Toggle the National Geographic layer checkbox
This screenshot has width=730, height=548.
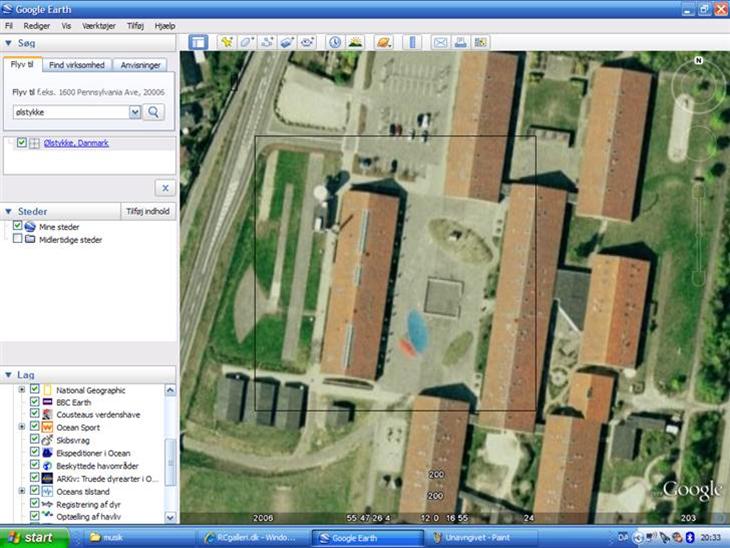34,389
